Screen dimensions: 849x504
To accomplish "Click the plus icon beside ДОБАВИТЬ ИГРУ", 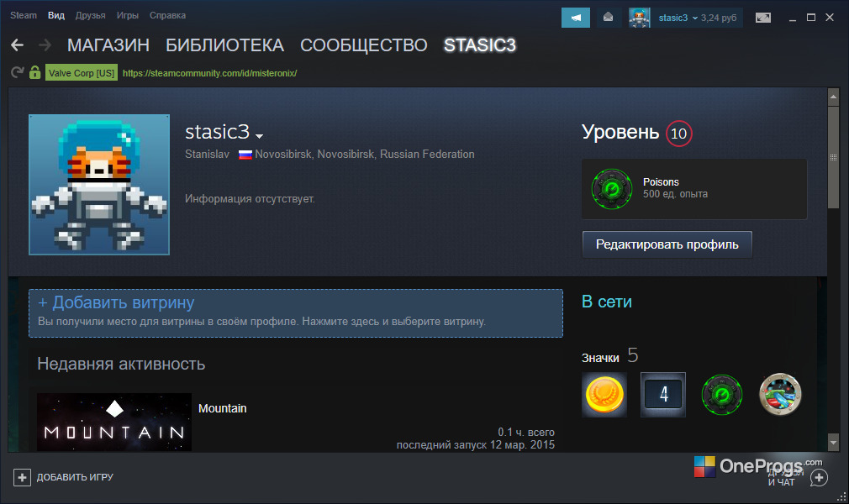I will [x=22, y=477].
